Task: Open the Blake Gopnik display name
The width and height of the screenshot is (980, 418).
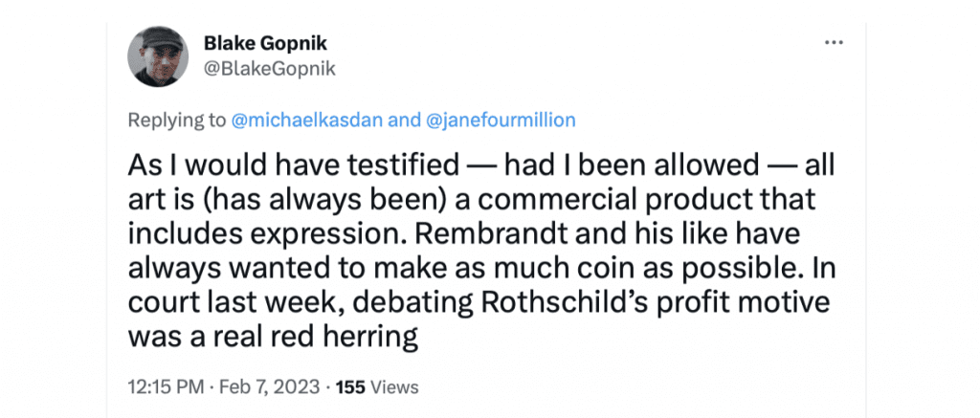Action: 266,43
